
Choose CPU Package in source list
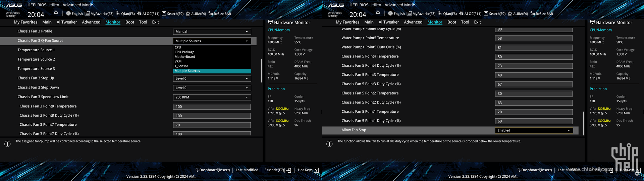pos(212,52)
